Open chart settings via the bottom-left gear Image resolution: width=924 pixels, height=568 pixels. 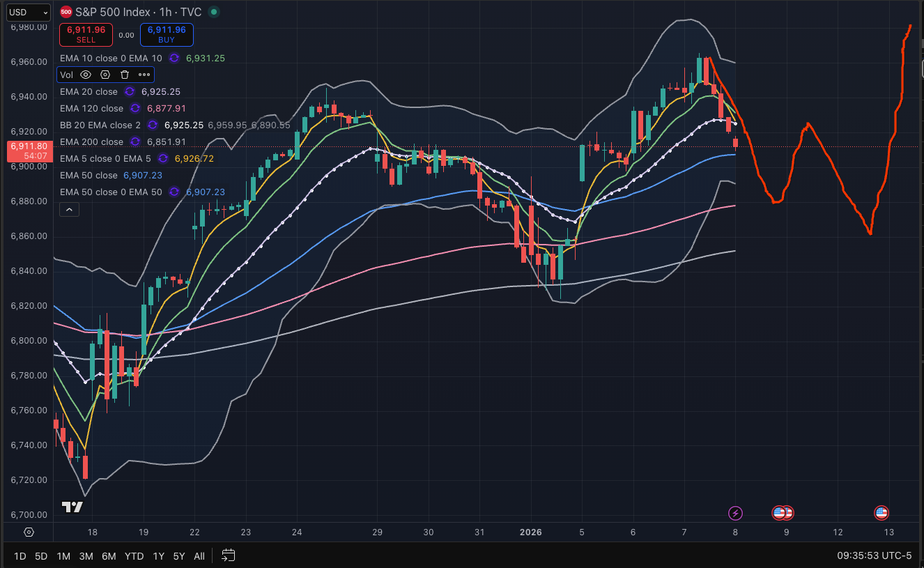[29, 532]
